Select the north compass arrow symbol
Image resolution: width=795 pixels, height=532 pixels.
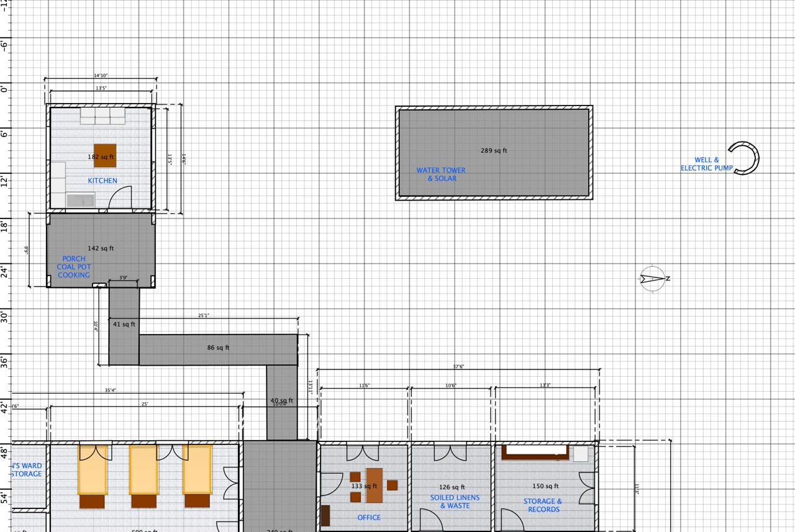[x=653, y=279]
